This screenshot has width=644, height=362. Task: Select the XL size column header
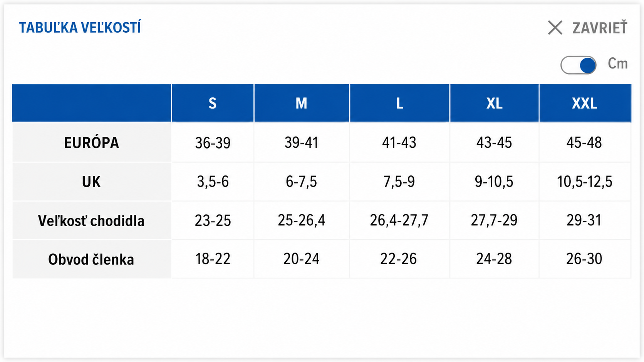coord(494,103)
